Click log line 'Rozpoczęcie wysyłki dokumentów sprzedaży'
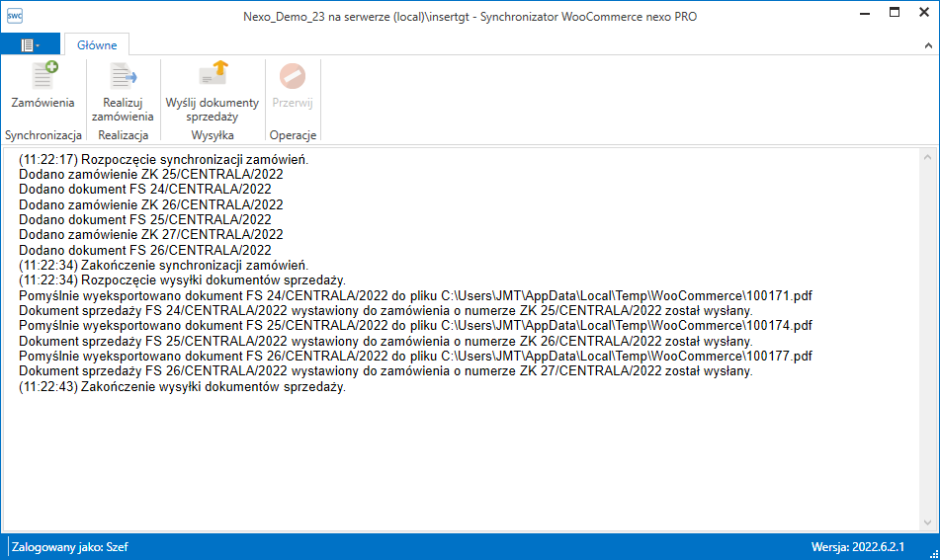Image resolution: width=940 pixels, height=560 pixels. [182, 280]
